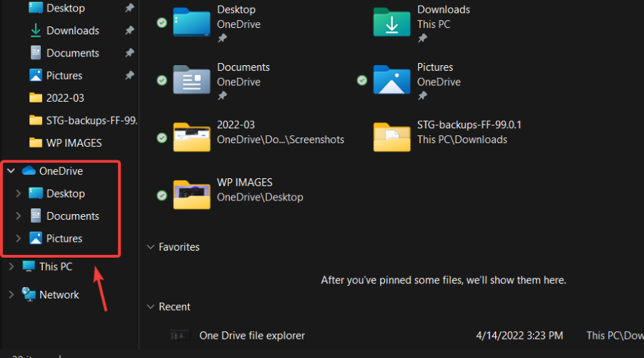Click pin icon beside sidebar Documents
Viewport: 644px width, 358px height.
[x=130, y=53]
